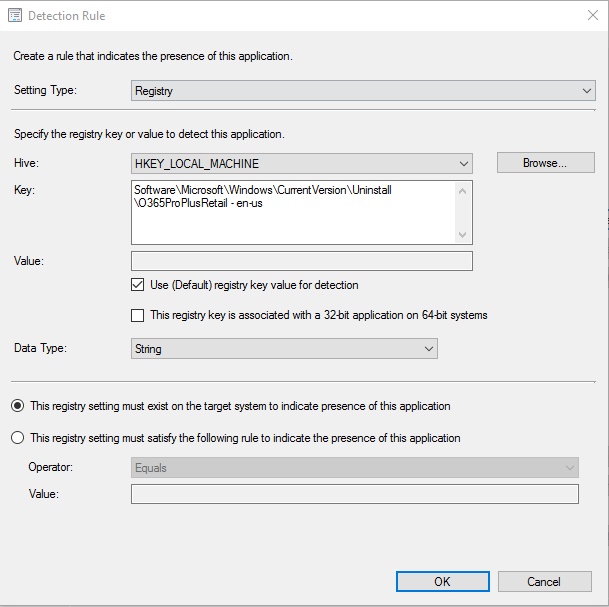This screenshot has width=609, height=607.
Task: Click the Detection Rule window title icon
Action: tap(14, 16)
